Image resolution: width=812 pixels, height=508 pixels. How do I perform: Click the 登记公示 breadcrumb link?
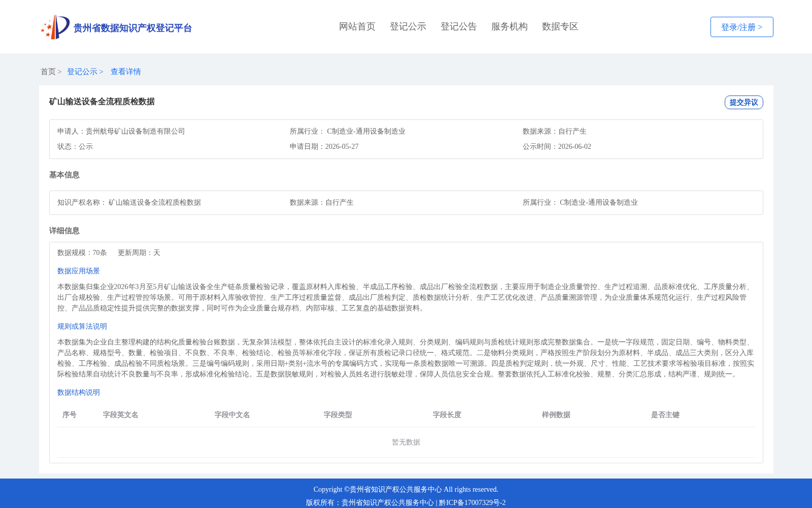click(x=82, y=72)
